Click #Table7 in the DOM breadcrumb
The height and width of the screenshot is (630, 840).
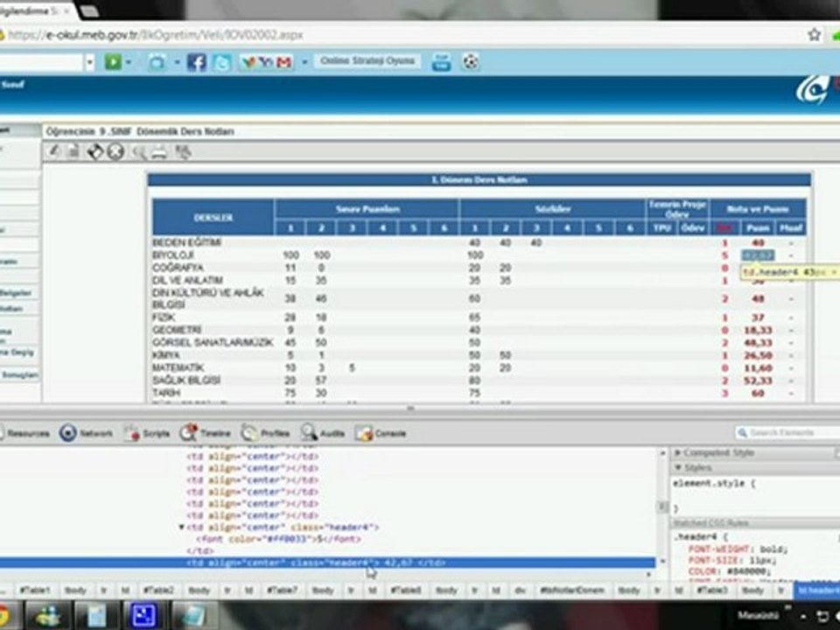tap(283, 590)
